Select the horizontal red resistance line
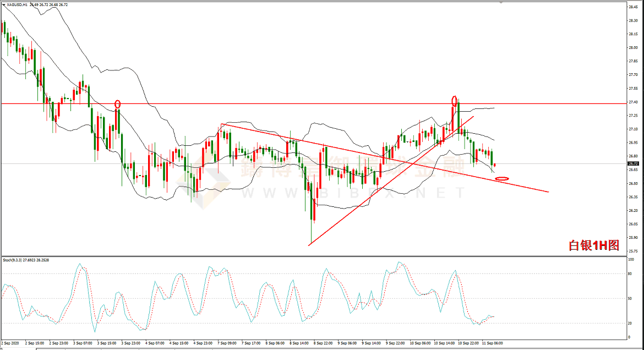Screen dimensions: 644x350 click(x=275, y=103)
